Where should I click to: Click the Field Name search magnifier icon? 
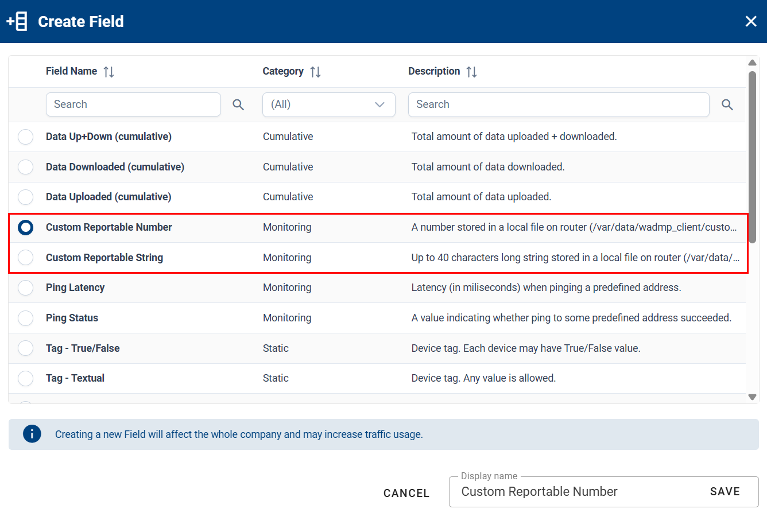(238, 105)
